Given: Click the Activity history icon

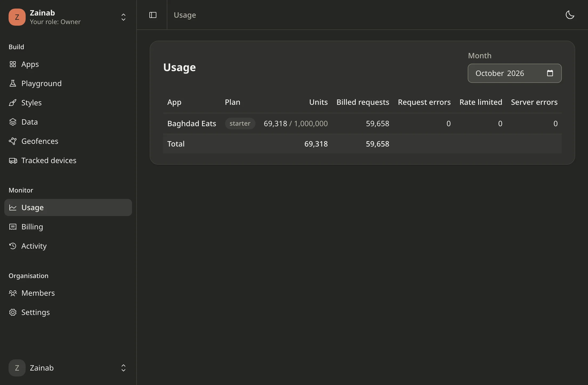Looking at the screenshot, I should pyautogui.click(x=13, y=246).
